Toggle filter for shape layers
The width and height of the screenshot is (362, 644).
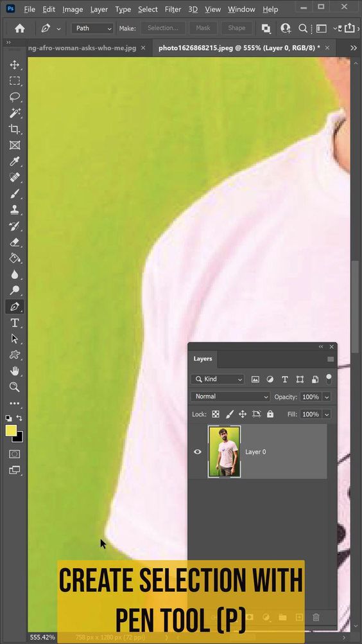click(300, 379)
